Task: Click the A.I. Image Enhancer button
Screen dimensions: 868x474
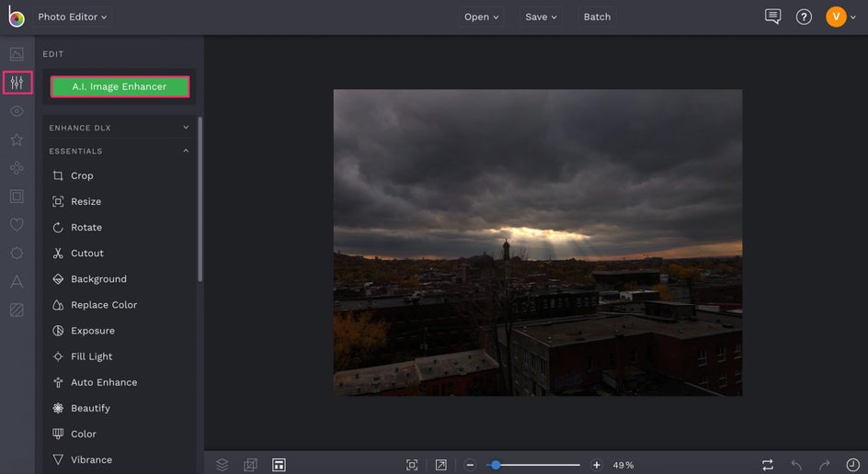Action: click(120, 87)
